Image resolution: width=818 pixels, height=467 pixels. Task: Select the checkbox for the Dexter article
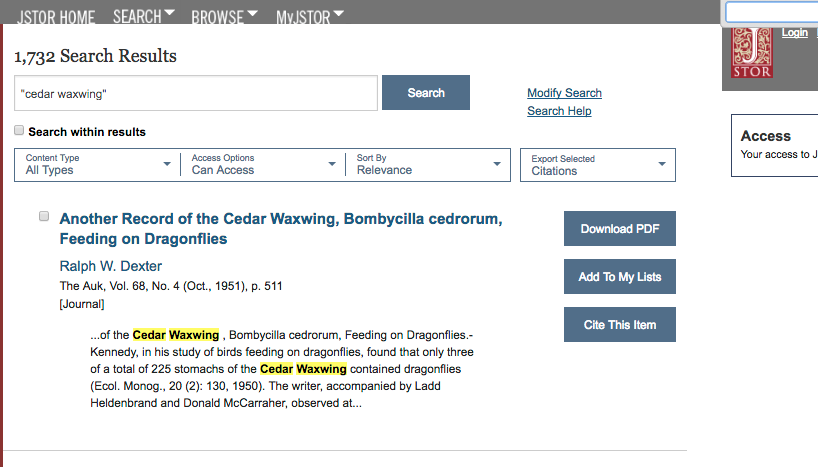click(x=44, y=216)
